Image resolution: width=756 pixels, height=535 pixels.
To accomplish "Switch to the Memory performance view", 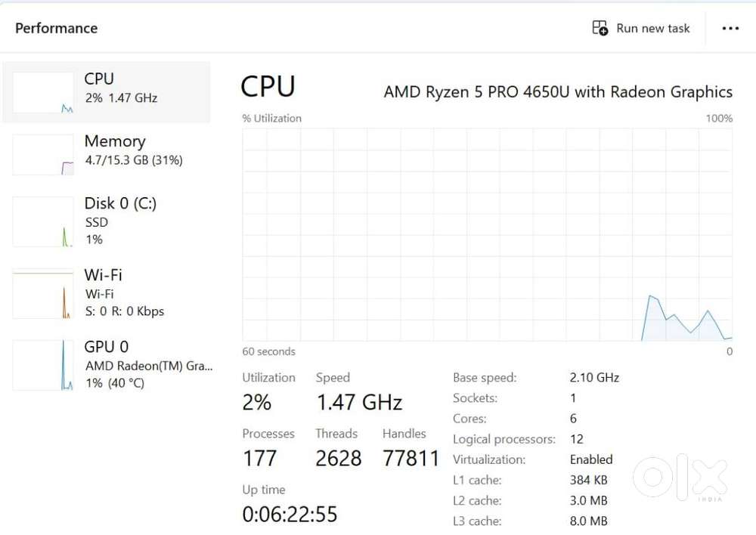I will (x=133, y=150).
